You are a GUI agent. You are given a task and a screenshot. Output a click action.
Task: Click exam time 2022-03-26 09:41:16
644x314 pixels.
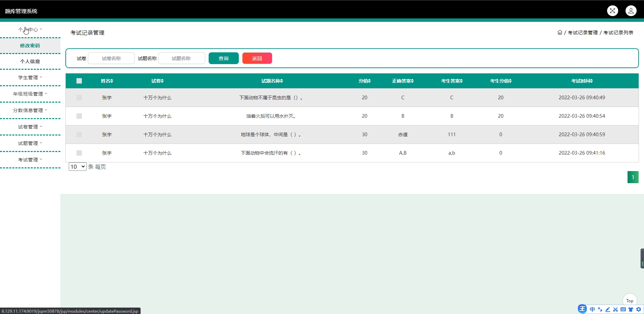[582, 153]
